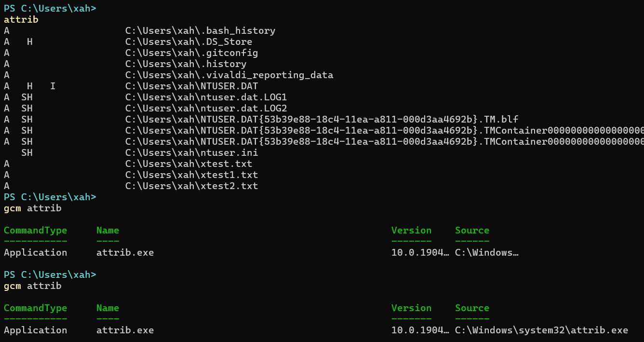The width and height of the screenshot is (644, 342).
Task: Click the SH attribute flags for ntuser.ini
Action: tap(27, 153)
